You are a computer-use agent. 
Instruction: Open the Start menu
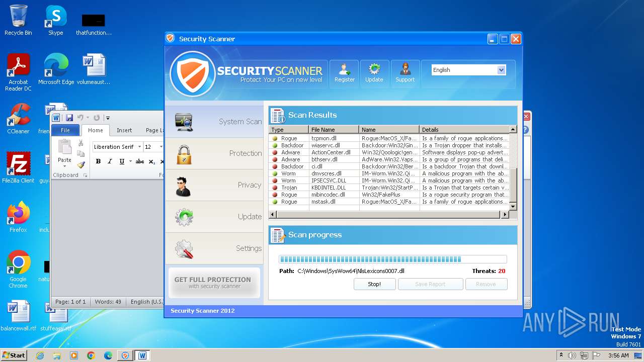pos(14,355)
